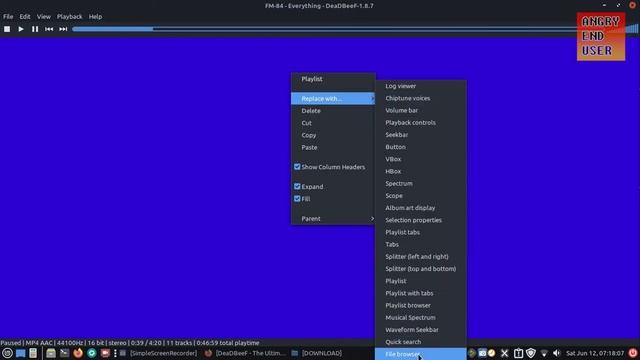
Task: Click the show desktop taskbar icon
Action: tap(20, 353)
